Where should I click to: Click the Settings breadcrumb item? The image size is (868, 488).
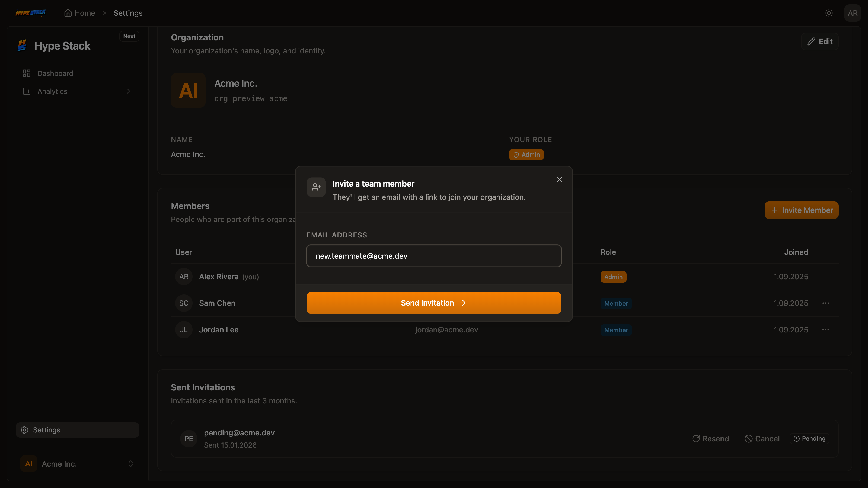[x=128, y=13]
